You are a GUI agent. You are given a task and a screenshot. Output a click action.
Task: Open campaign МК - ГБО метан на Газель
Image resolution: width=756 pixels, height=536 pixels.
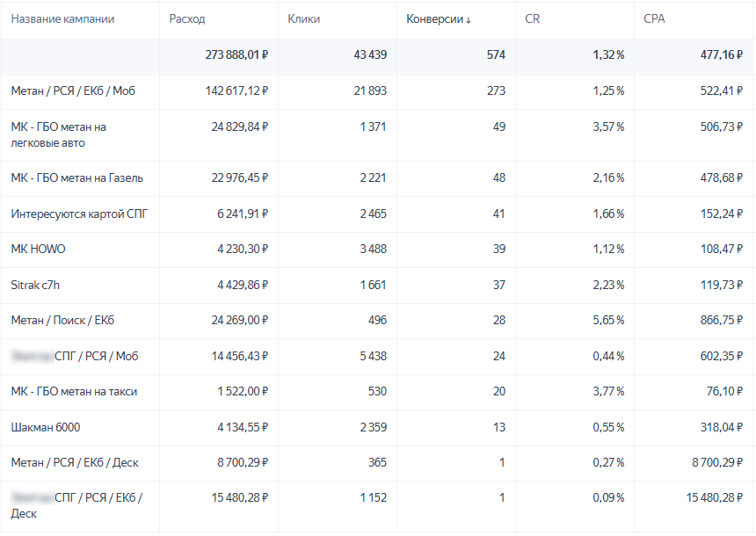pyautogui.click(x=76, y=178)
